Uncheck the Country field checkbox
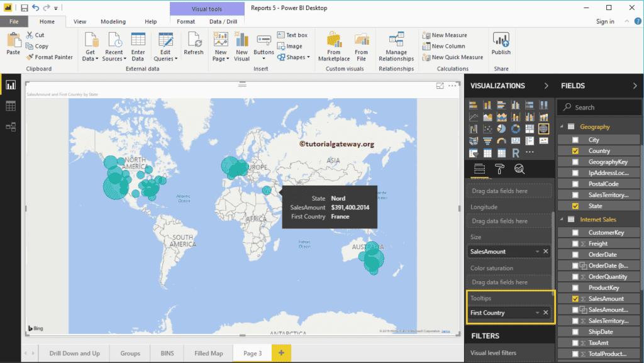Image resolution: width=644 pixels, height=363 pixels. (x=574, y=150)
